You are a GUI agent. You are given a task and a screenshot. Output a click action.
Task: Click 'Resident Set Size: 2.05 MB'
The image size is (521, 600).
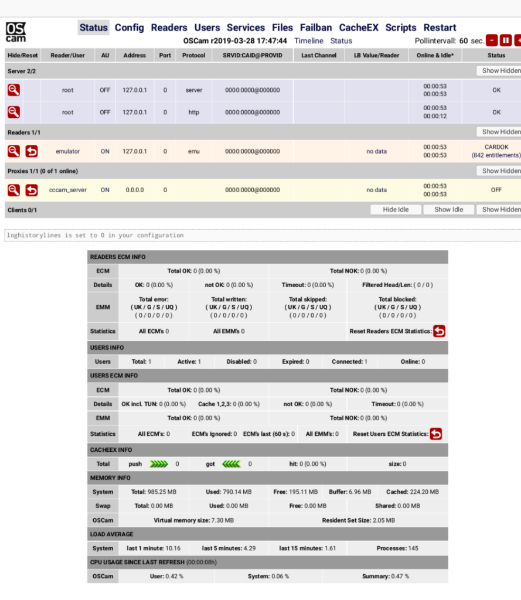(358, 520)
